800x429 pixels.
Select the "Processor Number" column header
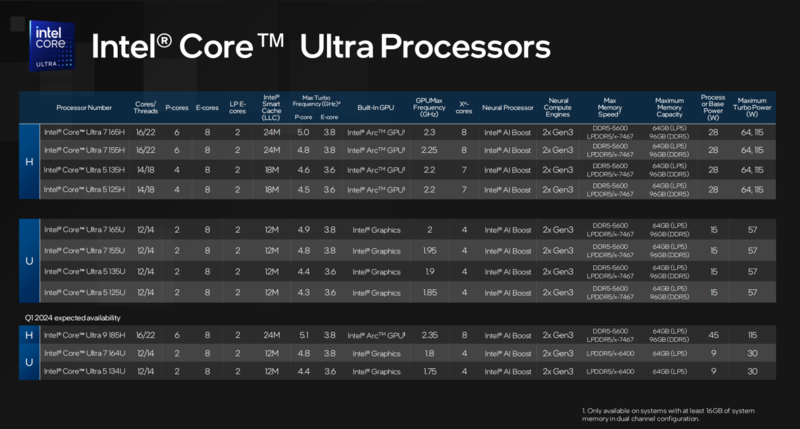(84, 108)
